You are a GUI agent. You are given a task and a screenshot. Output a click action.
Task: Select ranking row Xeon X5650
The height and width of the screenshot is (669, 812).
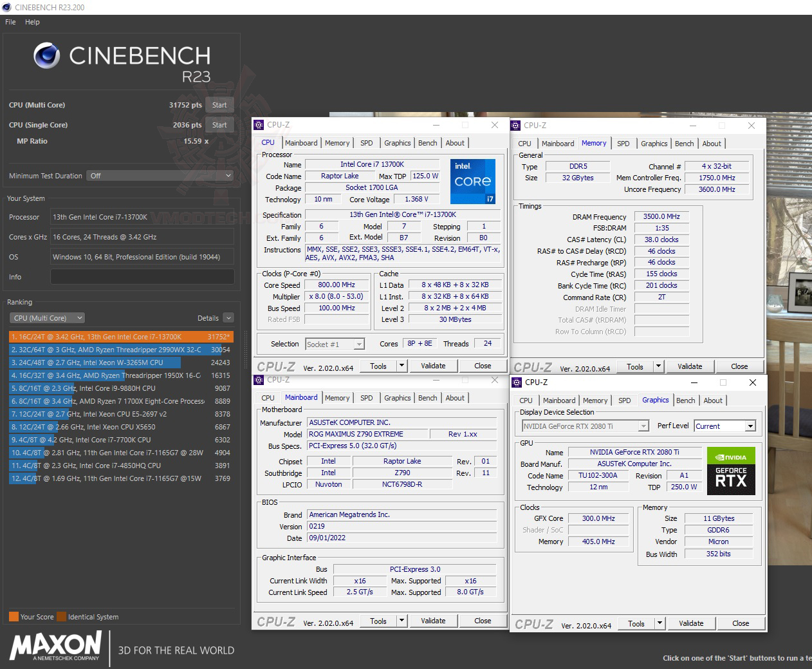(121, 427)
